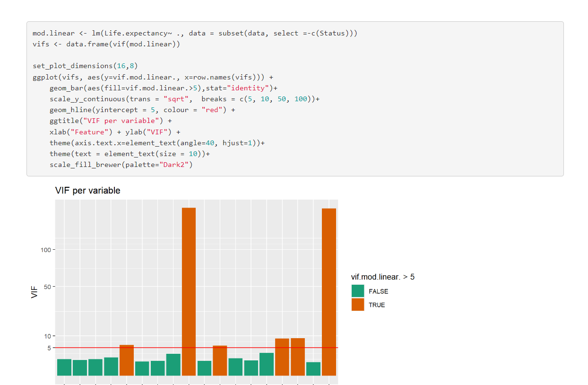Click the leftmost green bar in the chart
The width and height of the screenshot is (588, 385).
64,367
